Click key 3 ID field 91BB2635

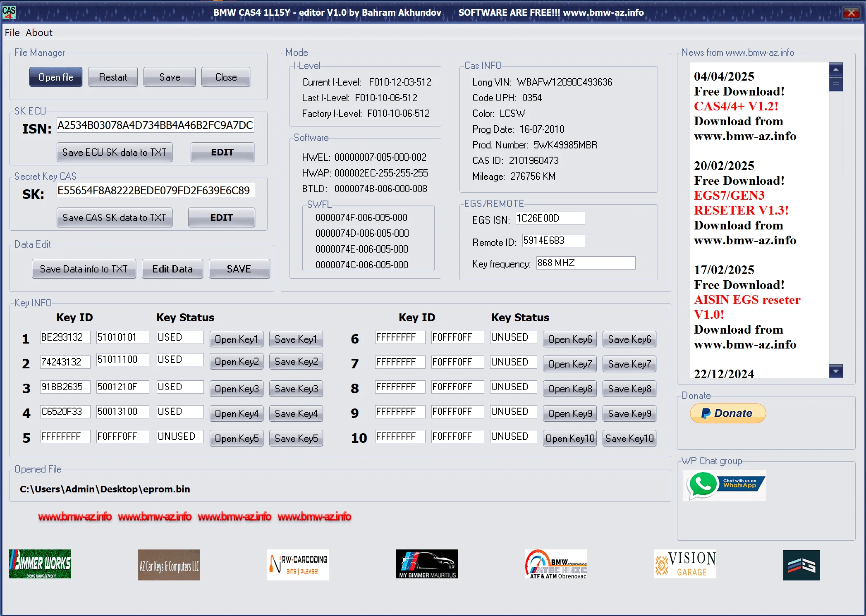pyautogui.click(x=65, y=387)
